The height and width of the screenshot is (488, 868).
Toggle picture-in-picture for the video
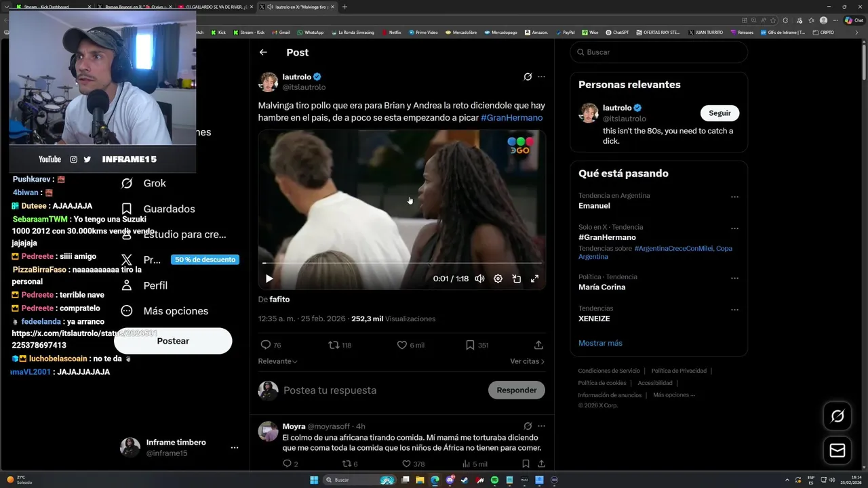(516, 279)
